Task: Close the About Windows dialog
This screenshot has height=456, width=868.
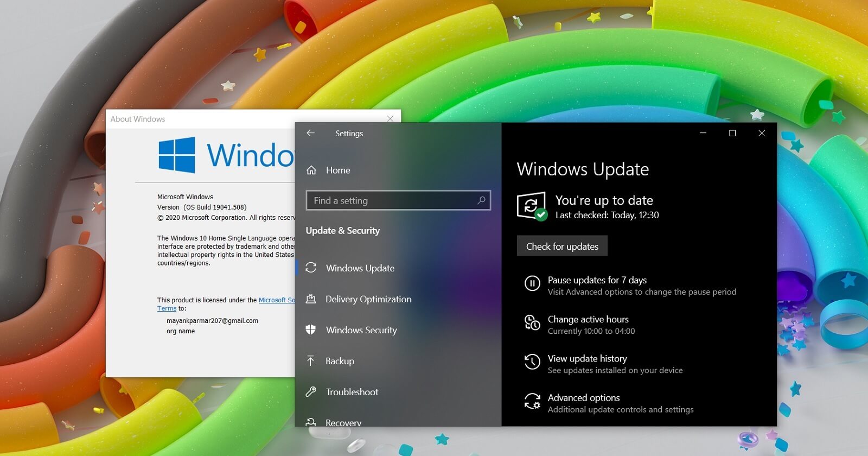Action: pos(390,118)
